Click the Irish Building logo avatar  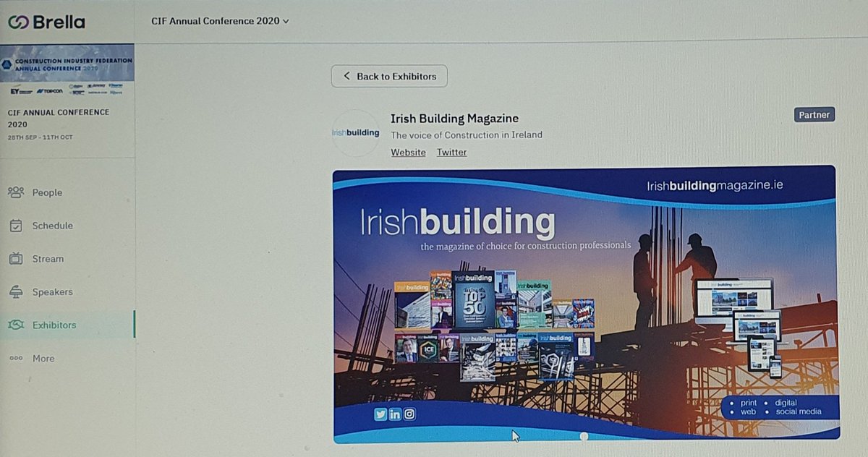pyautogui.click(x=355, y=133)
